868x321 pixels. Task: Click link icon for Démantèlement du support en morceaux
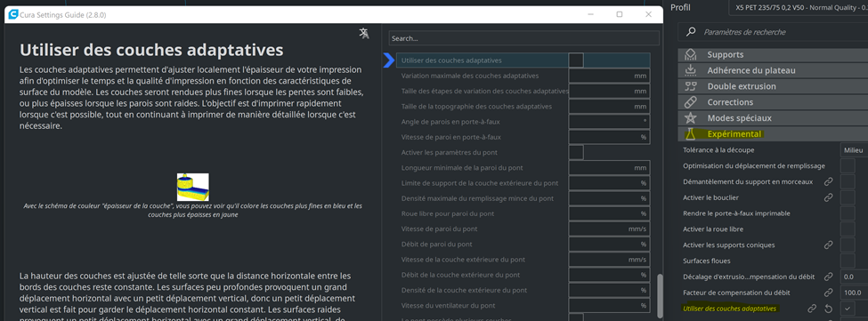coord(828,181)
